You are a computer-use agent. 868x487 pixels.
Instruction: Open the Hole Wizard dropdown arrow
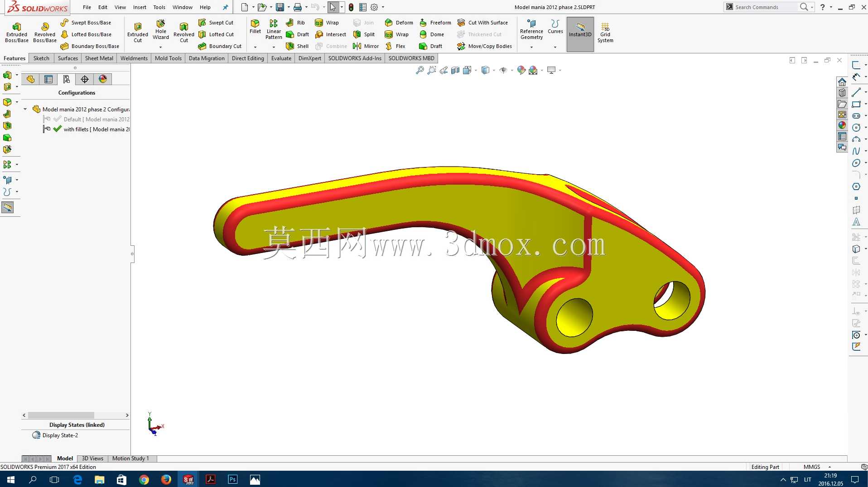pyautogui.click(x=160, y=47)
